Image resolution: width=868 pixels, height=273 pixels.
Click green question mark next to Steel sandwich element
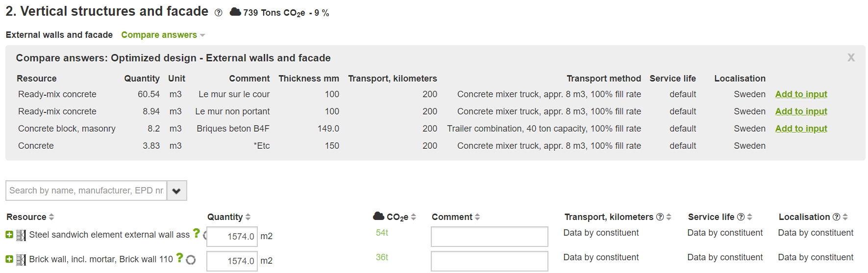[196, 233]
